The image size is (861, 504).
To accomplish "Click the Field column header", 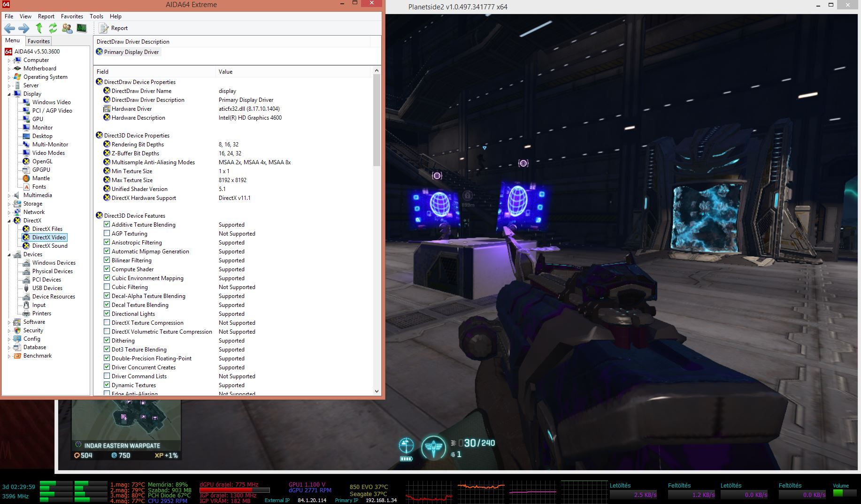I will coord(155,72).
